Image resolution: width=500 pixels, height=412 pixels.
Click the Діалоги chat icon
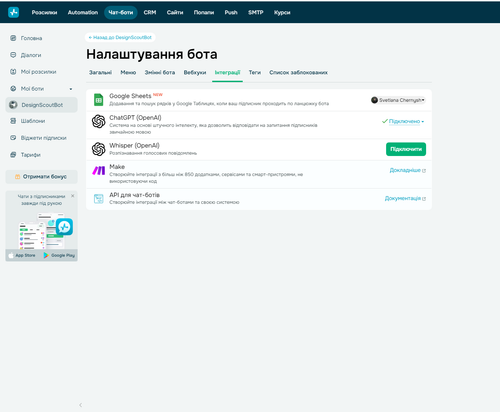pos(13,55)
